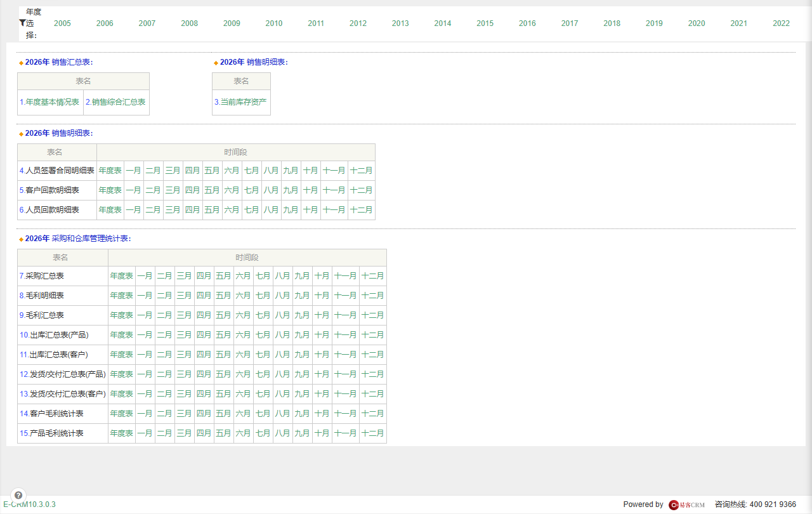
Task: Open 十一月 for 毛利明细表
Action: [346, 296]
